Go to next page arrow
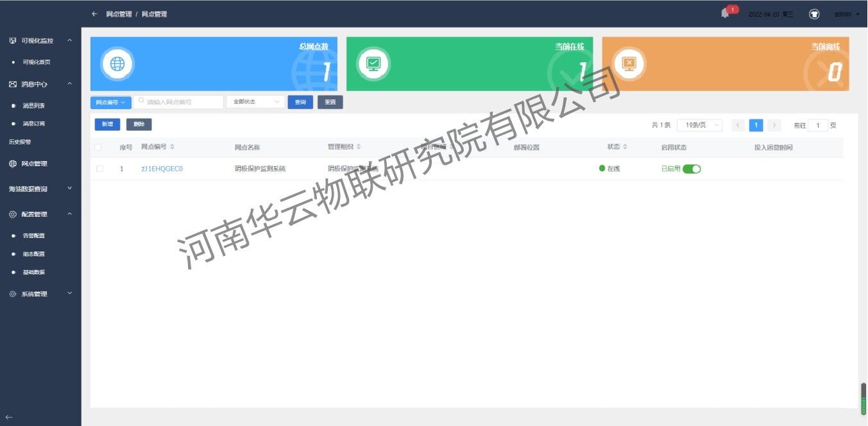Viewport: 868px width, 426px height. coord(774,125)
